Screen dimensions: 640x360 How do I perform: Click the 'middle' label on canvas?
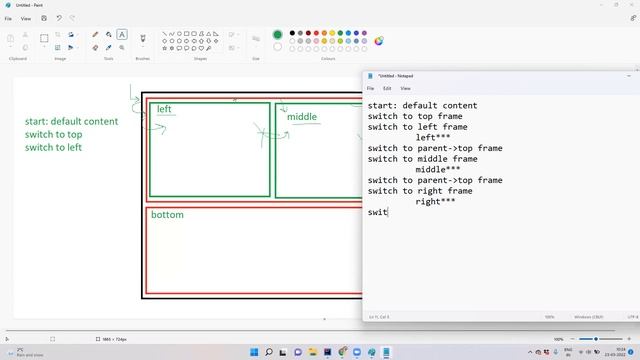pyautogui.click(x=302, y=117)
